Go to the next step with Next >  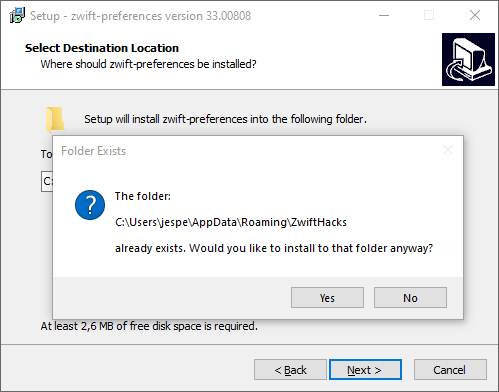(365, 369)
